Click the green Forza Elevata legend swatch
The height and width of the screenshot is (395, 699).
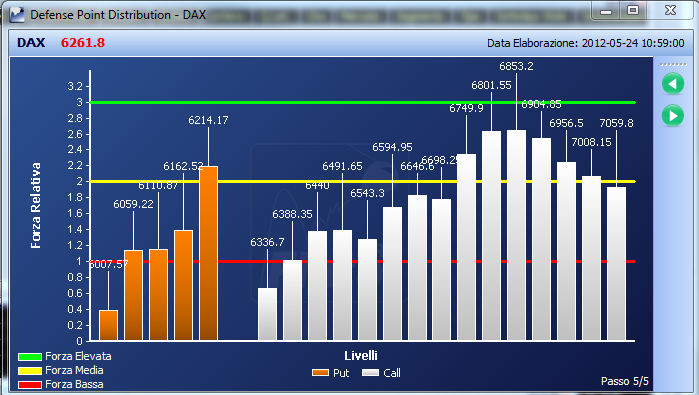(x=30, y=357)
